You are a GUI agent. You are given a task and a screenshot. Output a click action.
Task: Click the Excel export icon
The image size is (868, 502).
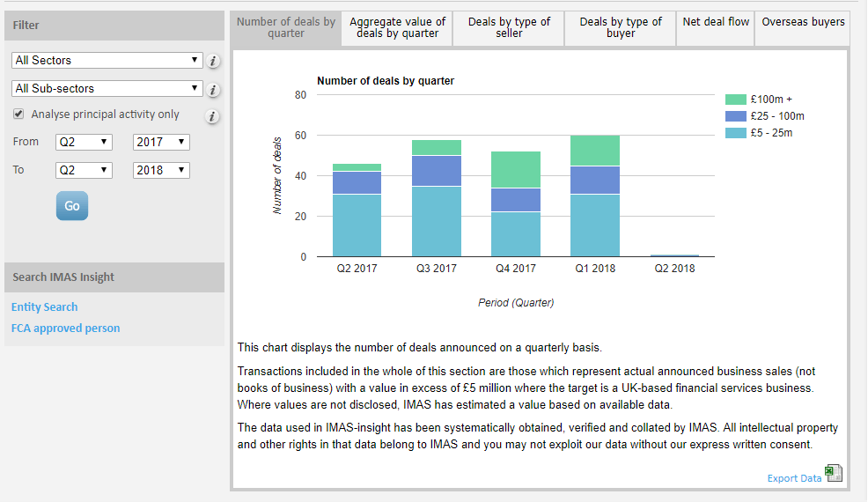click(x=833, y=475)
